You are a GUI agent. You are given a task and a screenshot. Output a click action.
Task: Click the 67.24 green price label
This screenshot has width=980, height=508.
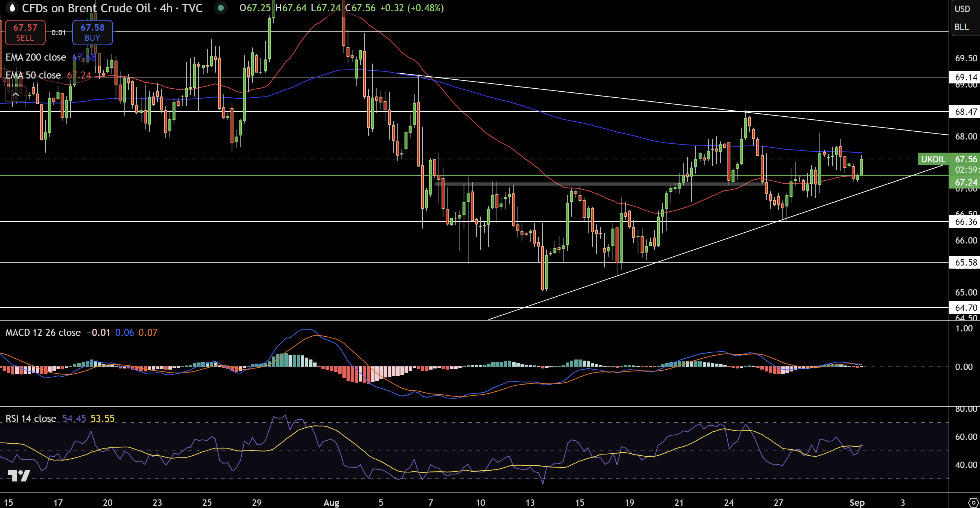pyautogui.click(x=965, y=183)
